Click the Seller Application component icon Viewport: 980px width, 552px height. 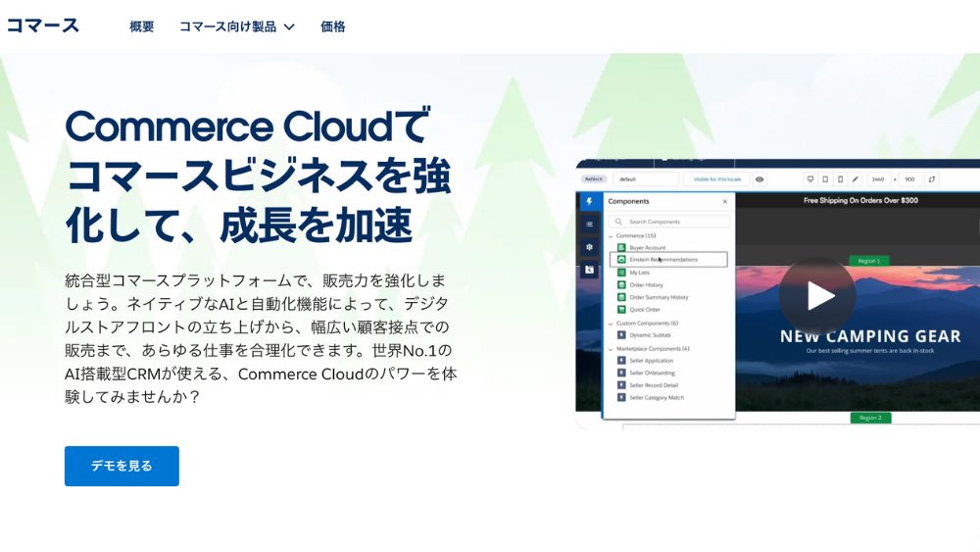pos(621,360)
